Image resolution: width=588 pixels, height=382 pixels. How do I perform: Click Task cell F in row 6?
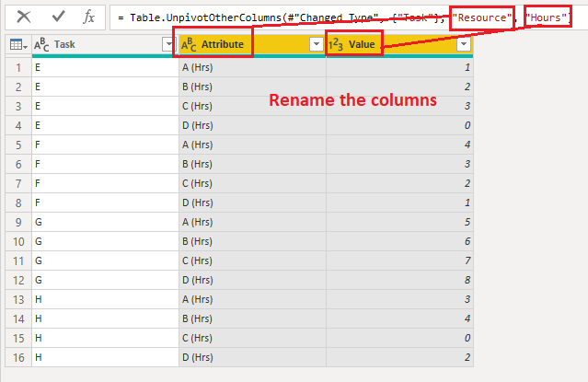pyautogui.click(x=106, y=164)
